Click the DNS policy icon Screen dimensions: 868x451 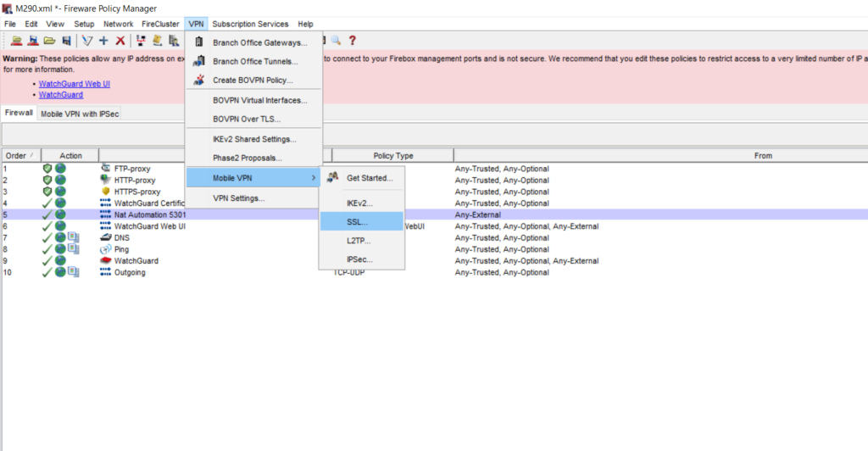point(106,237)
